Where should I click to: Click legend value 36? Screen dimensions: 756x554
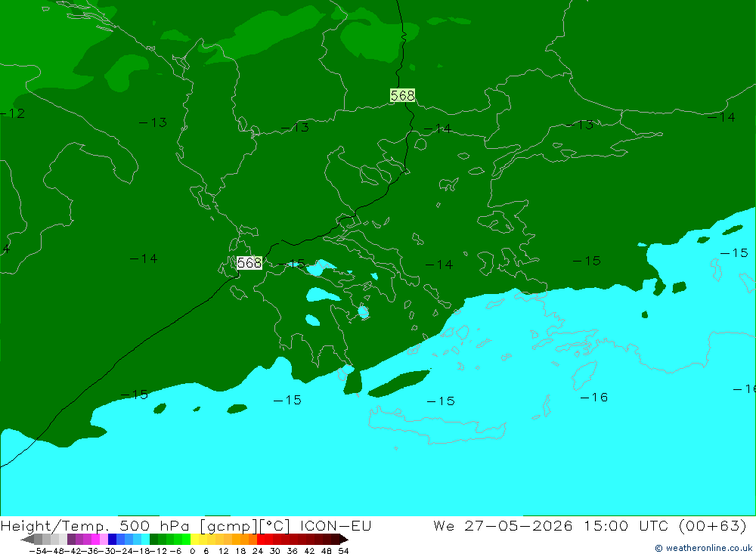click(292, 551)
